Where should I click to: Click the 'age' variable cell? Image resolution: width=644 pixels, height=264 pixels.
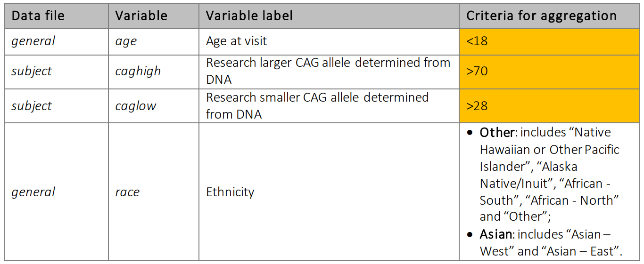click(x=154, y=41)
